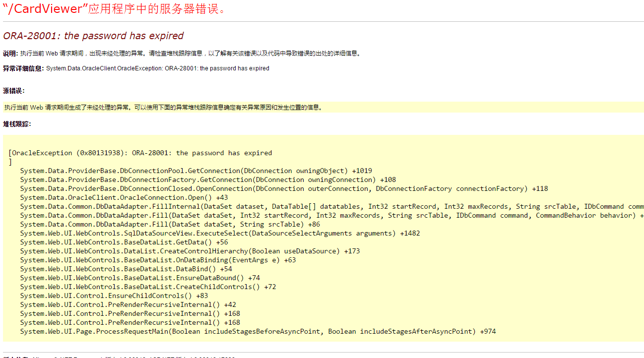Click the BaseDataList.OnDataBinding +63 line
The height and width of the screenshot is (358, 644).
(x=158, y=260)
